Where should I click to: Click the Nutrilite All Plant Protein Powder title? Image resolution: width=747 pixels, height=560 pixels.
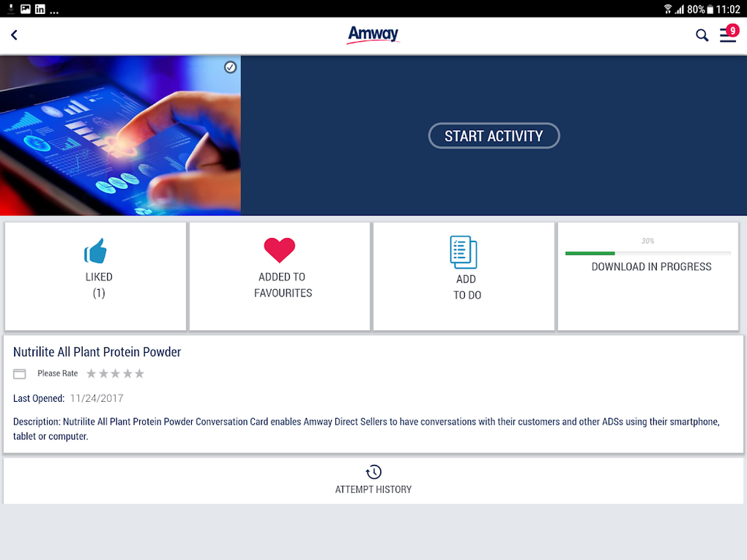coord(97,351)
